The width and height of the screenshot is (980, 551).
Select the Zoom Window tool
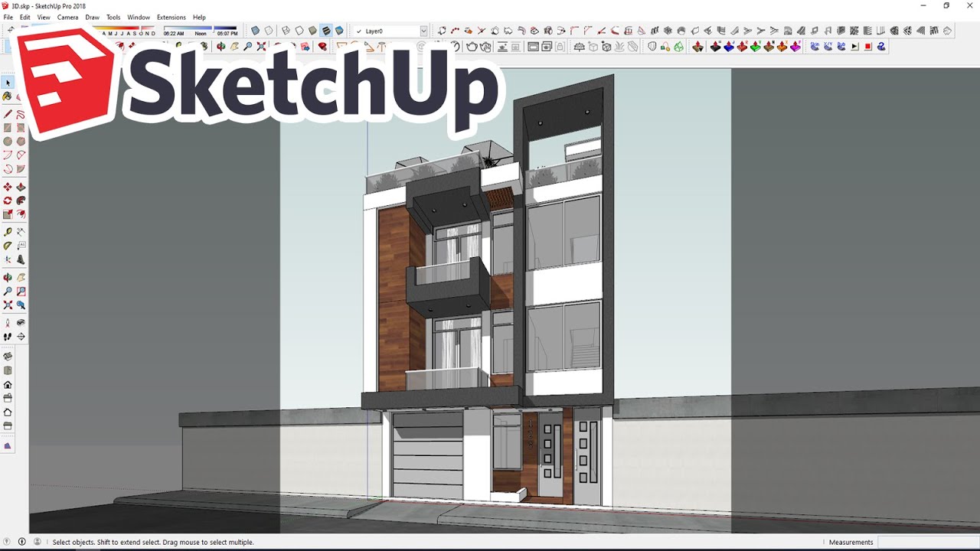click(21, 291)
